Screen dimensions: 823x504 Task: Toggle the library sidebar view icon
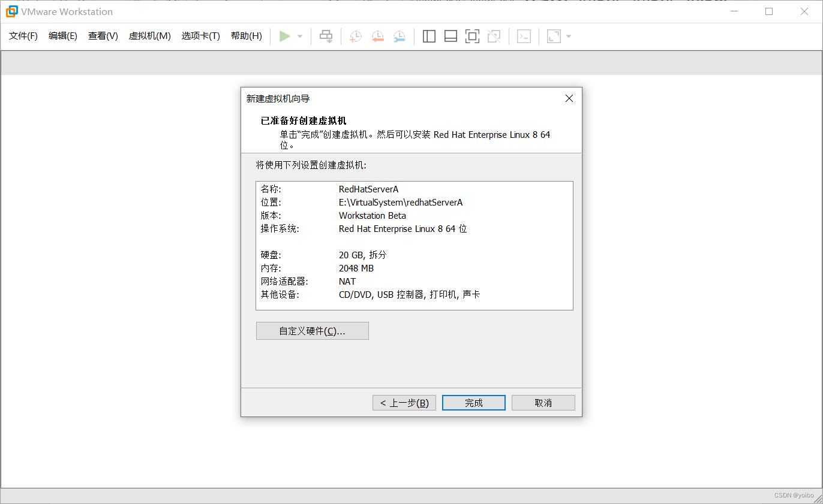point(429,37)
